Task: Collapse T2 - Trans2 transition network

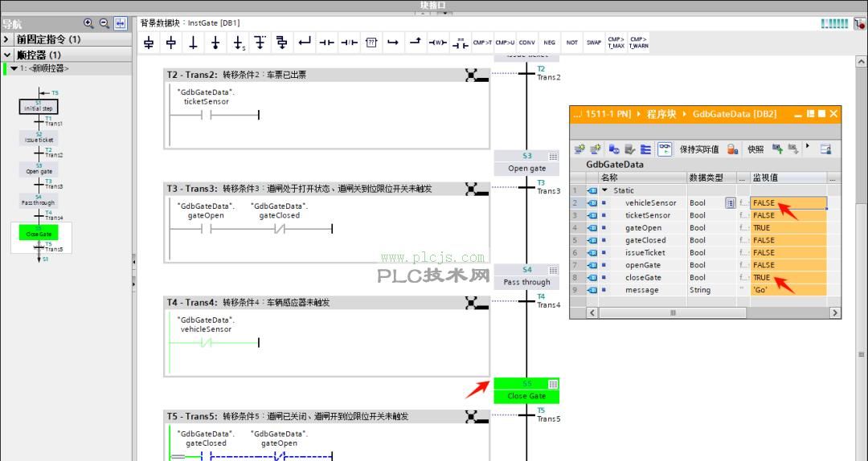Action: tap(477, 75)
